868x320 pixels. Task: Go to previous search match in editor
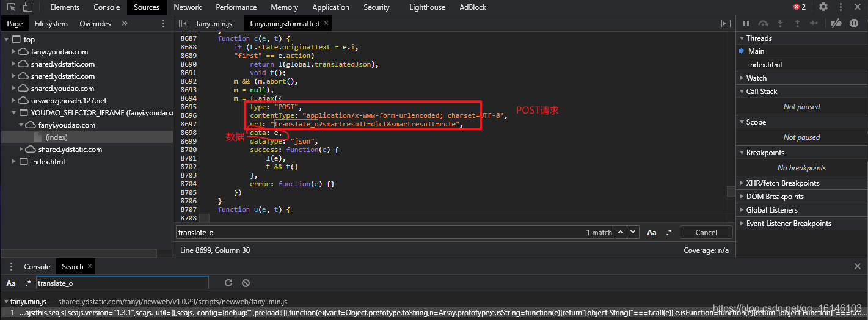(x=621, y=232)
